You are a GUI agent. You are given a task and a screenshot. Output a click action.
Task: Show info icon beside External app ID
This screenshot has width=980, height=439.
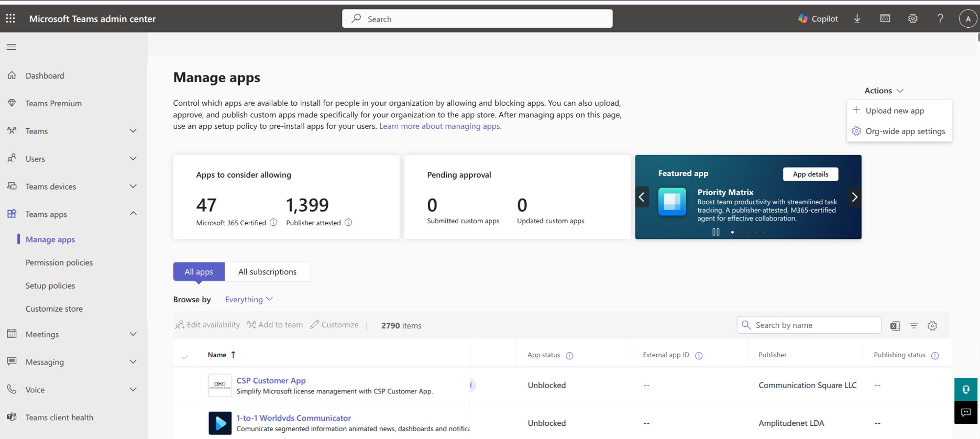tap(699, 356)
